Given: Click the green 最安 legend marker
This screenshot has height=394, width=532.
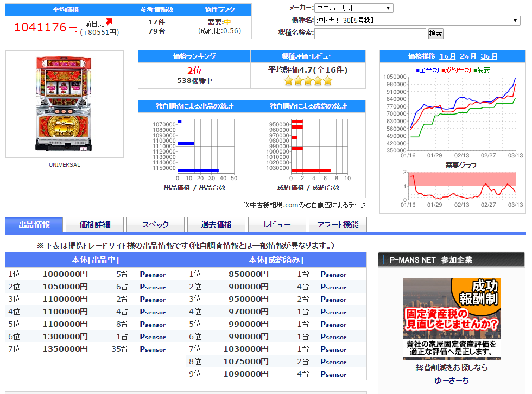Looking at the screenshot, I should pos(476,71).
